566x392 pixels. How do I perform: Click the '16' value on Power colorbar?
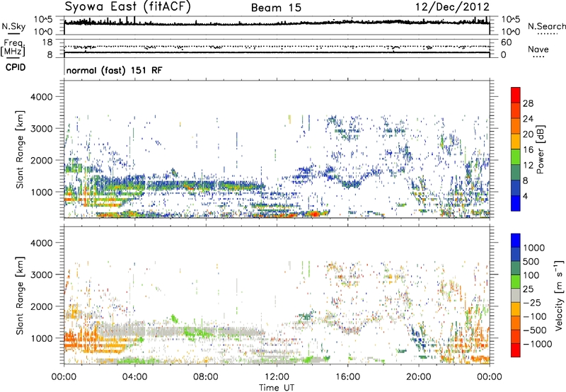coord(528,150)
